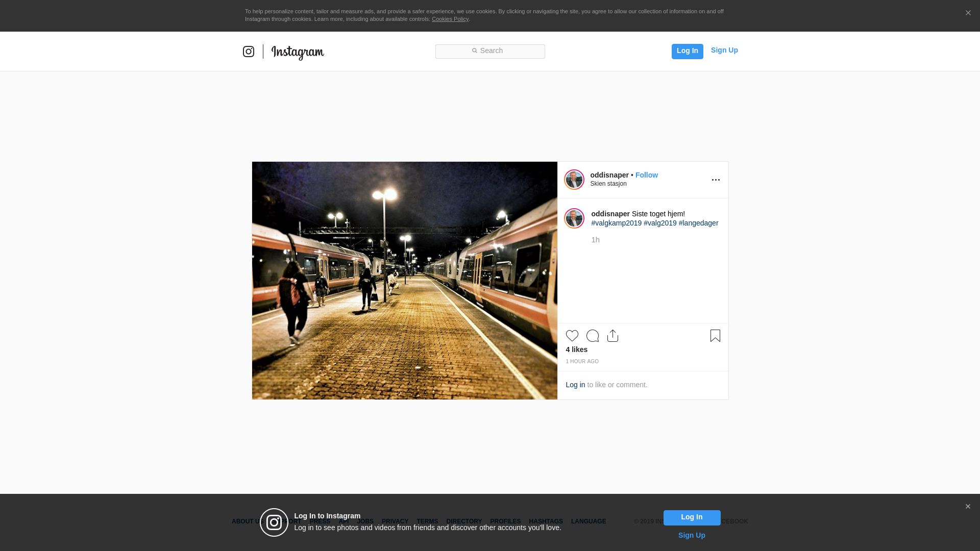Click Log In button in bottom banner
The height and width of the screenshot is (551, 980).
pos(692,518)
